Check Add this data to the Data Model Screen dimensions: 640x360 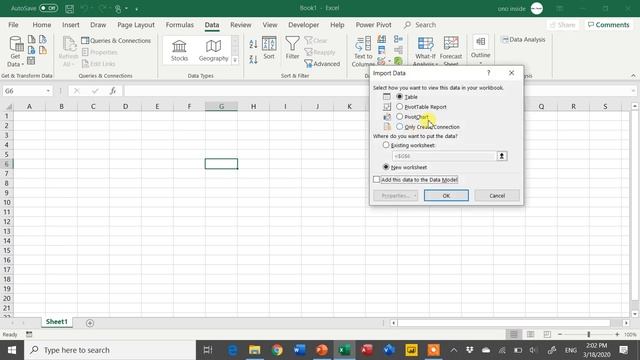pos(376,180)
